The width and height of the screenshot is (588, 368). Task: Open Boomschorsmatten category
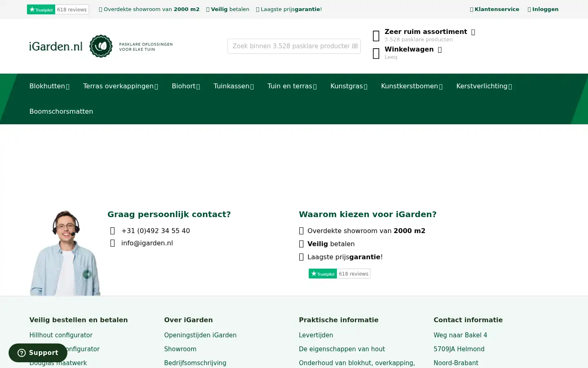(x=61, y=112)
